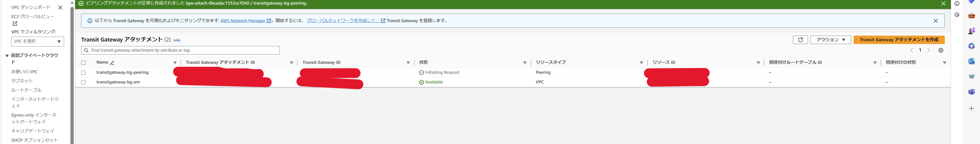Open VPC ダッシュボード in sidebar
980x144 pixels.
tap(31, 8)
